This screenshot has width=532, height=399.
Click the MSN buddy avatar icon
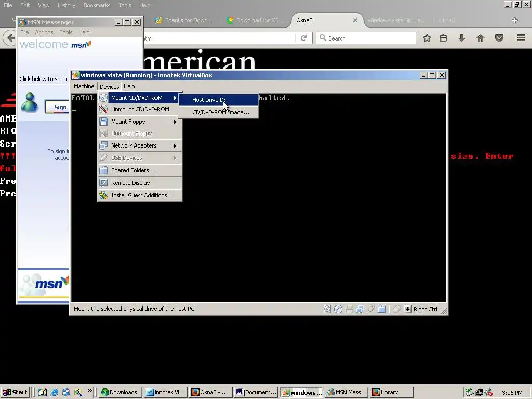pyautogui.click(x=30, y=102)
